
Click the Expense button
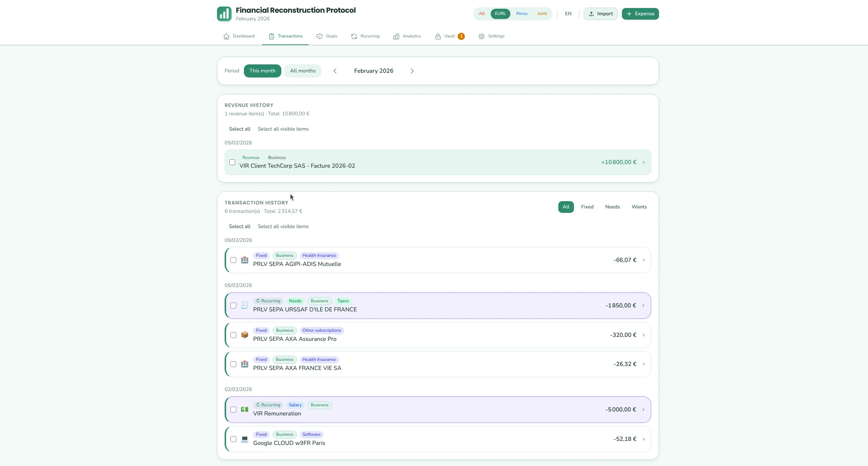pos(640,13)
